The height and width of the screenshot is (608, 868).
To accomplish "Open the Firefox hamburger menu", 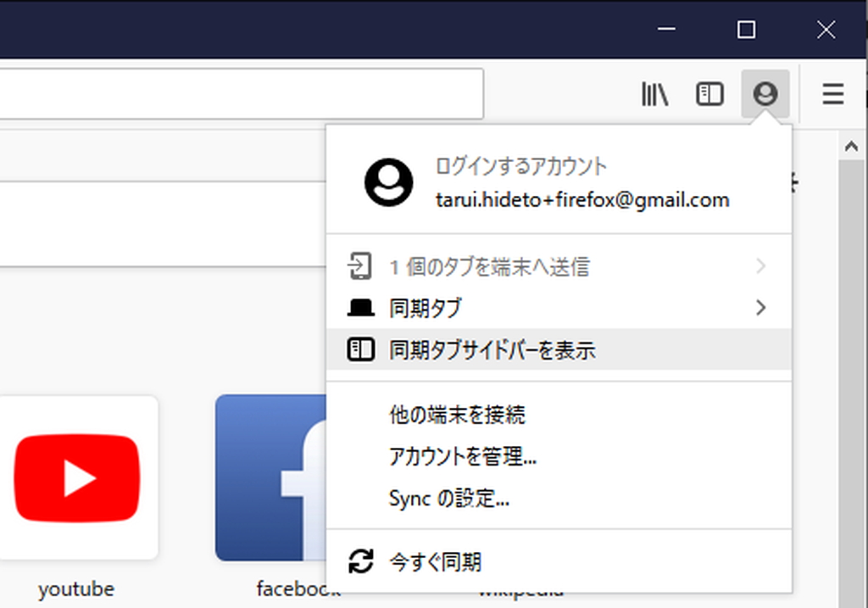I will 832,94.
